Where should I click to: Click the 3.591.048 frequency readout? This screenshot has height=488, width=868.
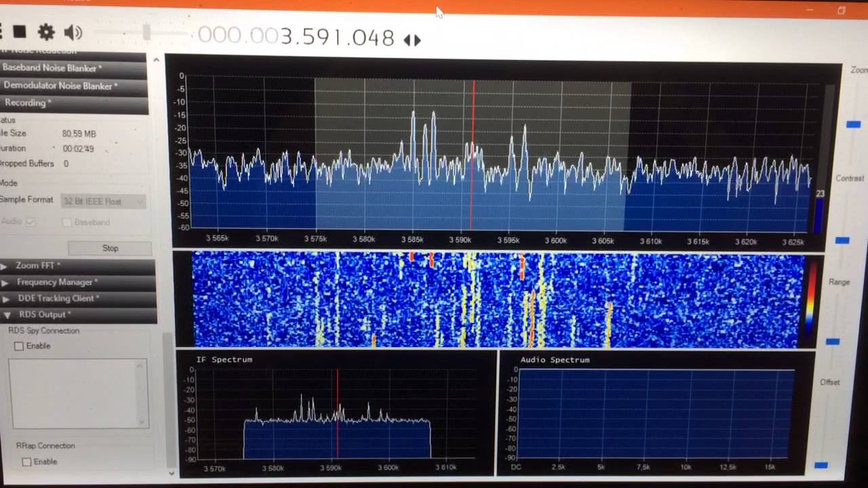[x=337, y=37]
